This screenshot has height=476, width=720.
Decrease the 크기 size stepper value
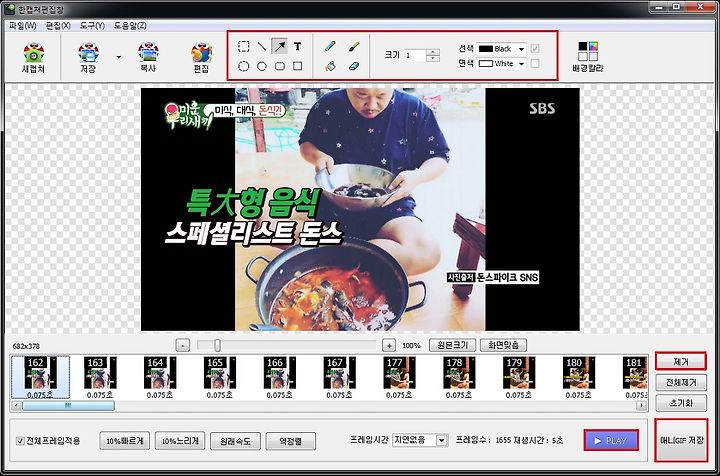[433, 59]
